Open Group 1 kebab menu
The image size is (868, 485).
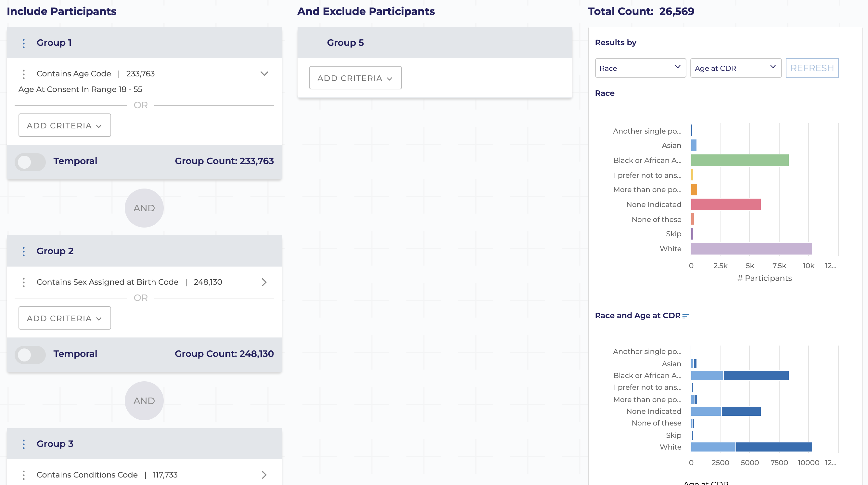coord(24,43)
